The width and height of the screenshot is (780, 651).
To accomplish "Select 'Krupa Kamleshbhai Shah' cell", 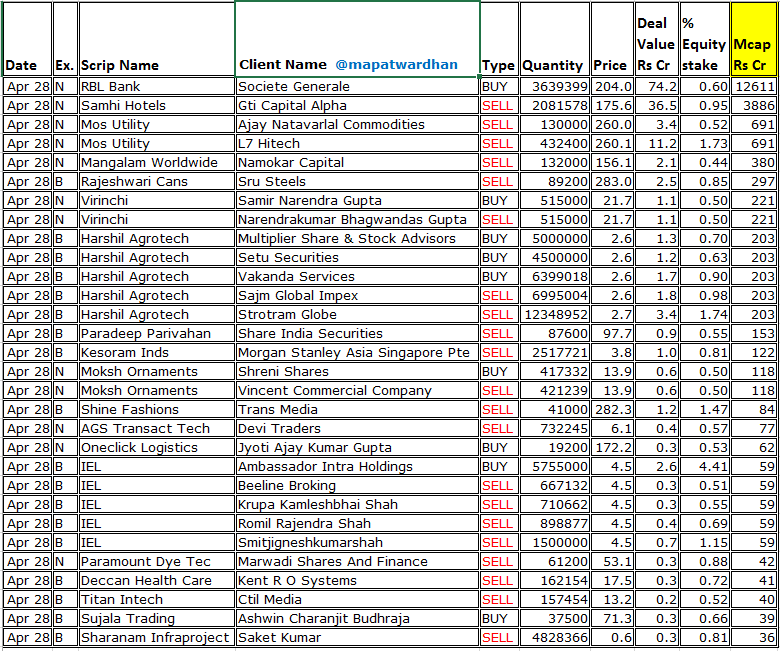I will 357,504.
